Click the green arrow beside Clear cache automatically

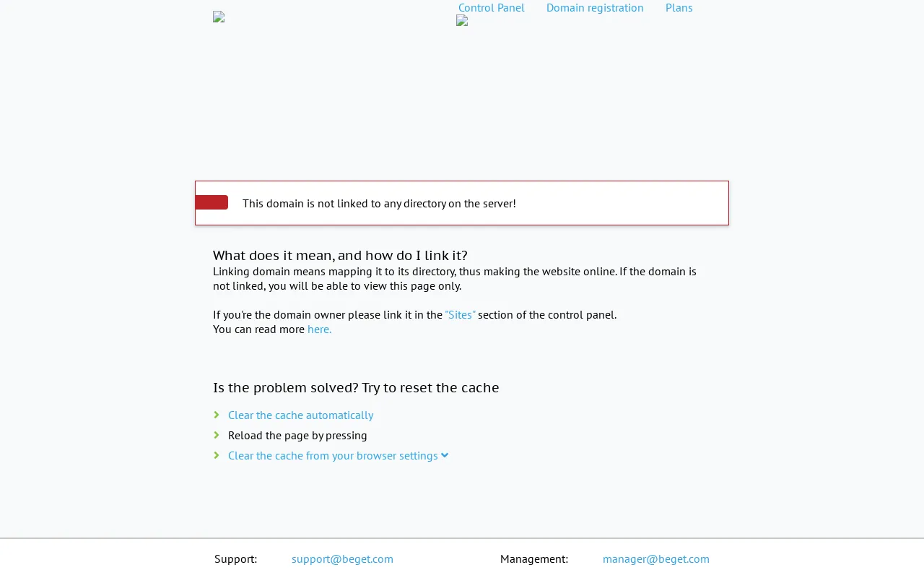pos(217,415)
